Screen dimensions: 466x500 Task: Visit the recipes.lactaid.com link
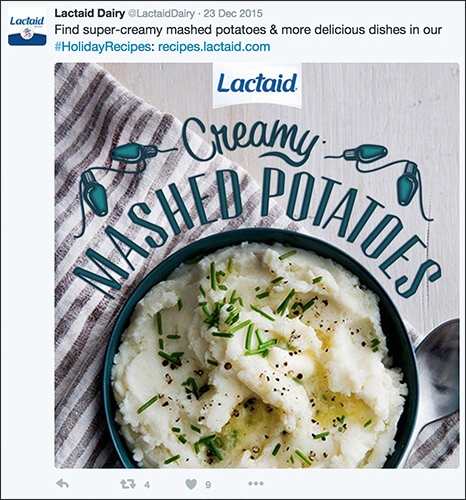point(214,47)
